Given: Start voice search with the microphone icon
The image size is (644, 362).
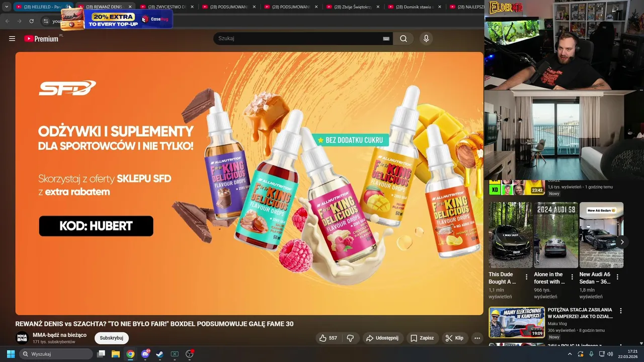Looking at the screenshot, I should [426, 39].
